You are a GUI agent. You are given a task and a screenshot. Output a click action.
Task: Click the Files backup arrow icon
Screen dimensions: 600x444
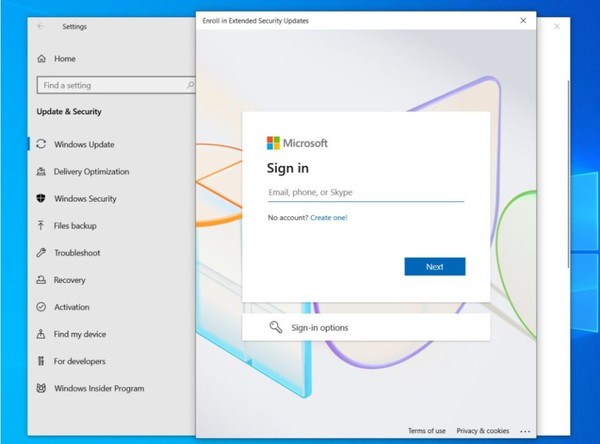[41, 226]
